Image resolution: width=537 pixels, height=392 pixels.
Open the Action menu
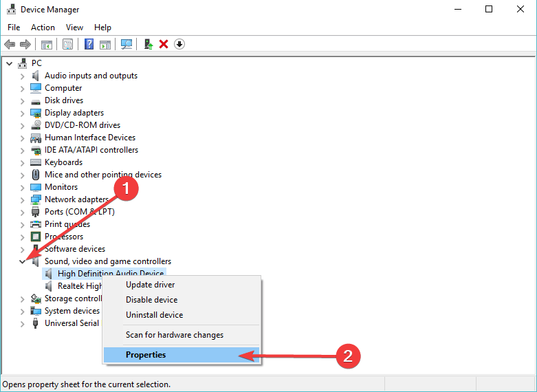[43, 28]
